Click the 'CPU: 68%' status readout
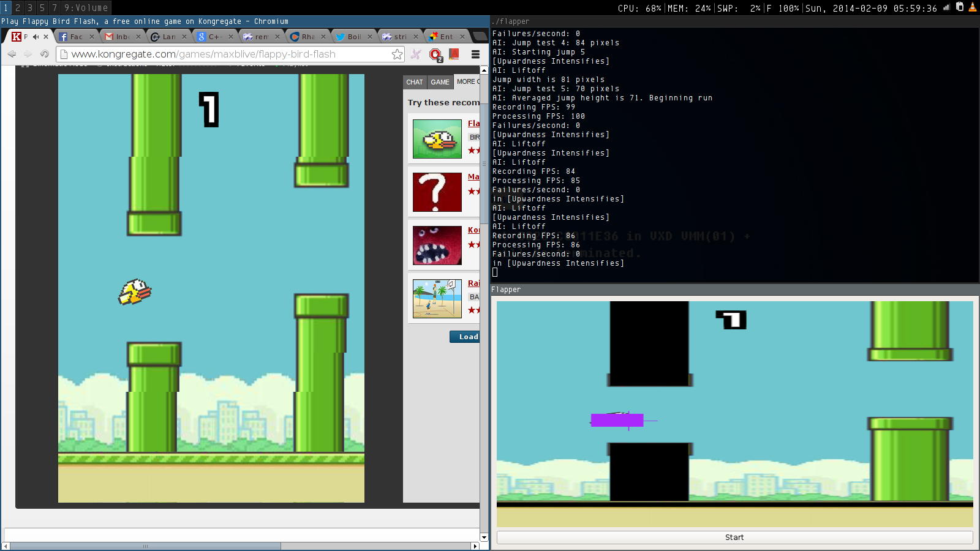Image resolution: width=980 pixels, height=551 pixels. coord(639,8)
